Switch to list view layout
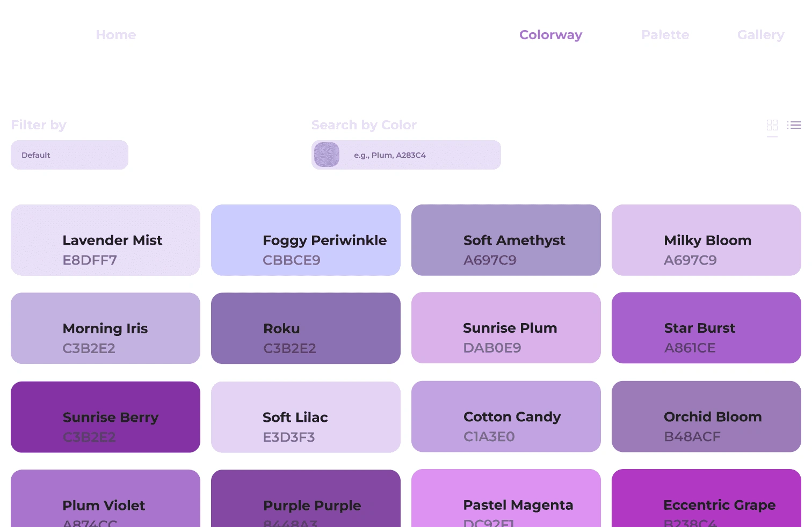Screen dimensions: 812x527 pos(794,125)
